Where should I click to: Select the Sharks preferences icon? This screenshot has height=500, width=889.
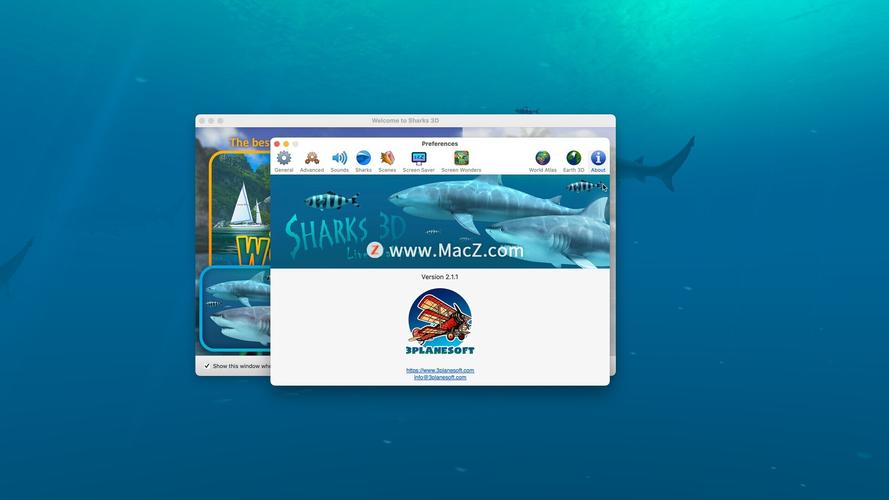[x=363, y=161]
